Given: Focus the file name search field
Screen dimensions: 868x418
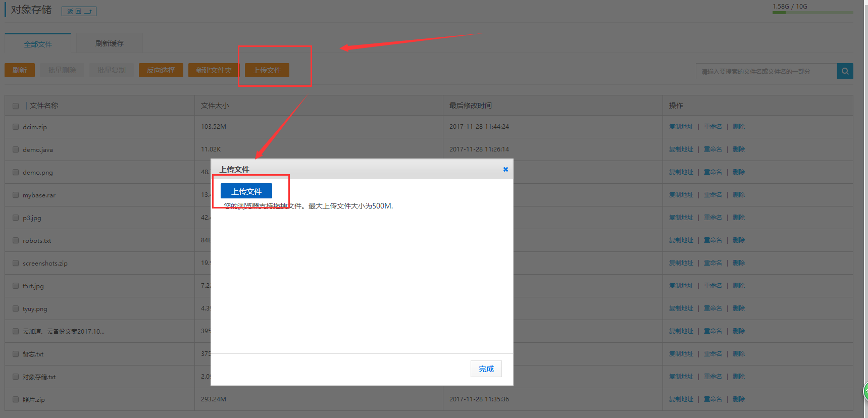Looking at the screenshot, I should click(x=766, y=71).
